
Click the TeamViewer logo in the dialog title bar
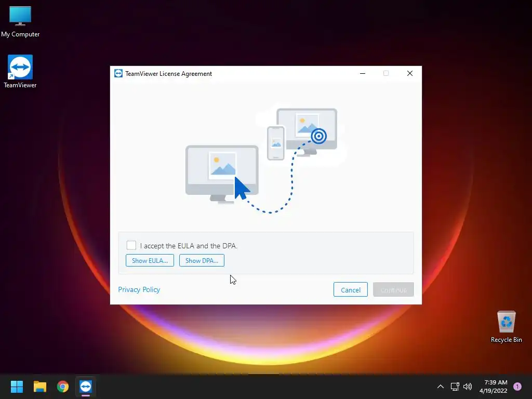[118, 73]
